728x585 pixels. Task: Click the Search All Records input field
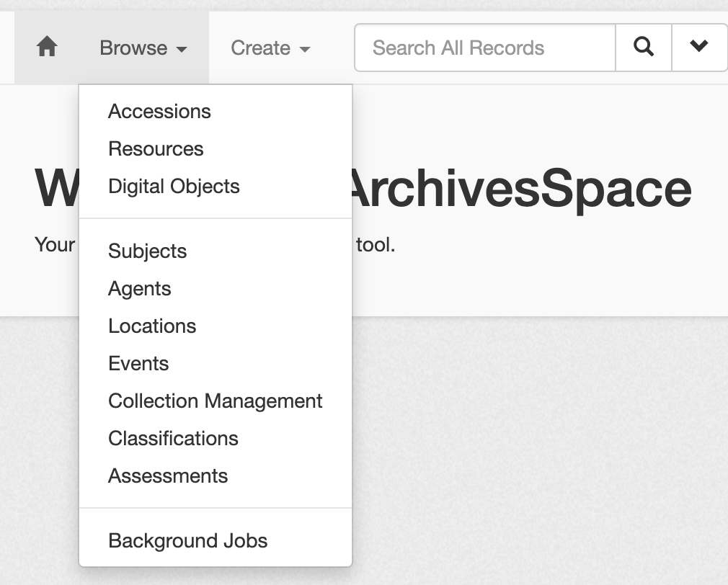(x=484, y=47)
